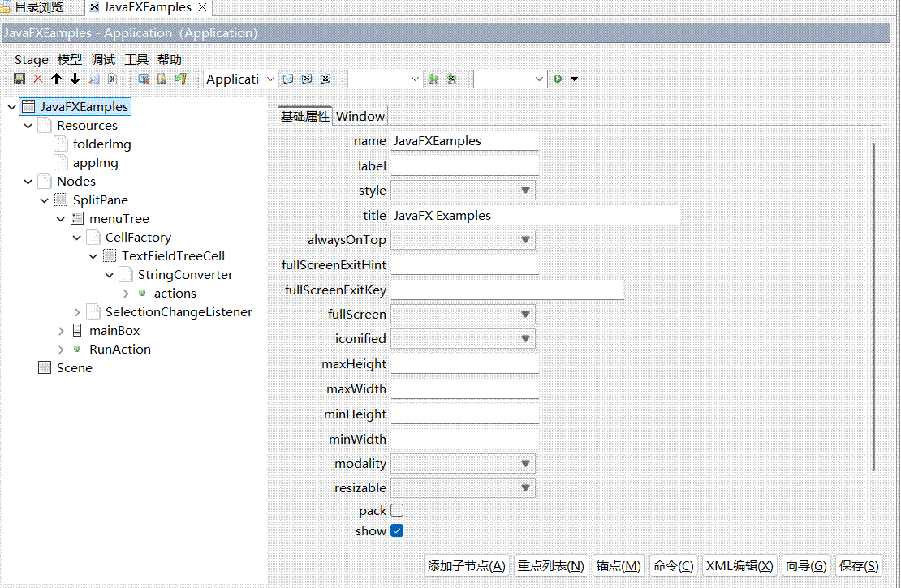Switch to the Window properties tab
The height and width of the screenshot is (588, 901).
point(360,116)
